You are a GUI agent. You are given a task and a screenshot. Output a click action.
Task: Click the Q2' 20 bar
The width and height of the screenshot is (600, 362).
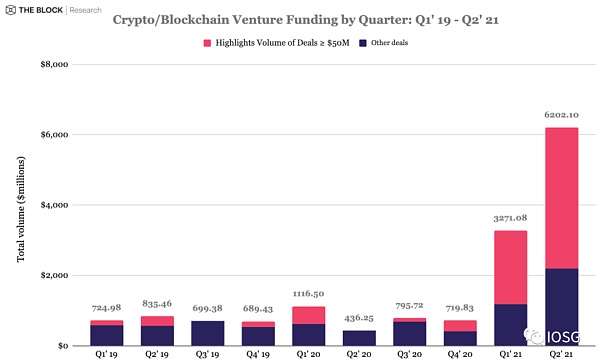click(x=359, y=338)
